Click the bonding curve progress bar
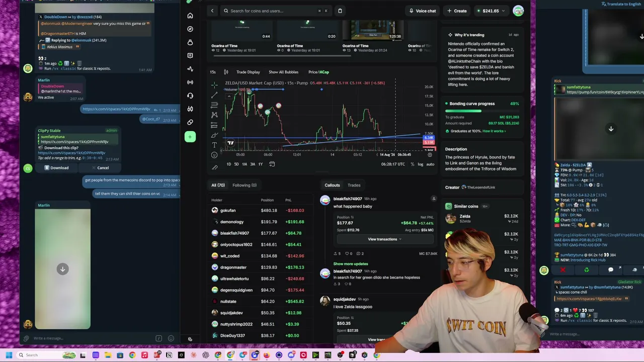This screenshot has height=362, width=644. tap(482, 111)
